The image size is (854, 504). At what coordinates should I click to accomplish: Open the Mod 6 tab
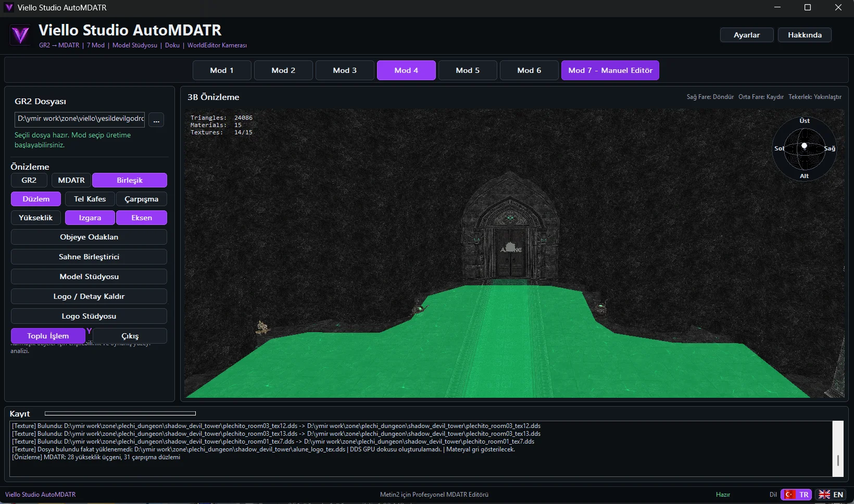(x=529, y=70)
